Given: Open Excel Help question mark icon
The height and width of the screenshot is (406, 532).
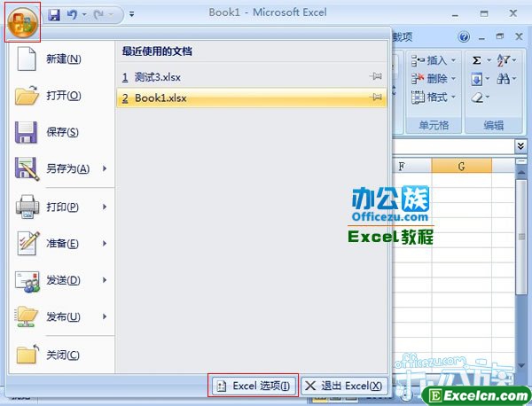Looking at the screenshot, I should pos(464,36).
